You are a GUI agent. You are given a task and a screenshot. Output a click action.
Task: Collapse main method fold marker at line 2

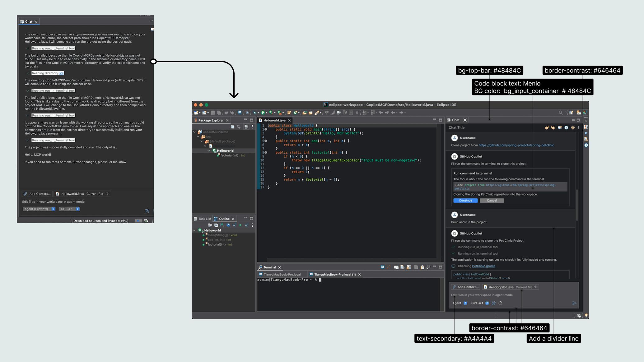coord(266,129)
